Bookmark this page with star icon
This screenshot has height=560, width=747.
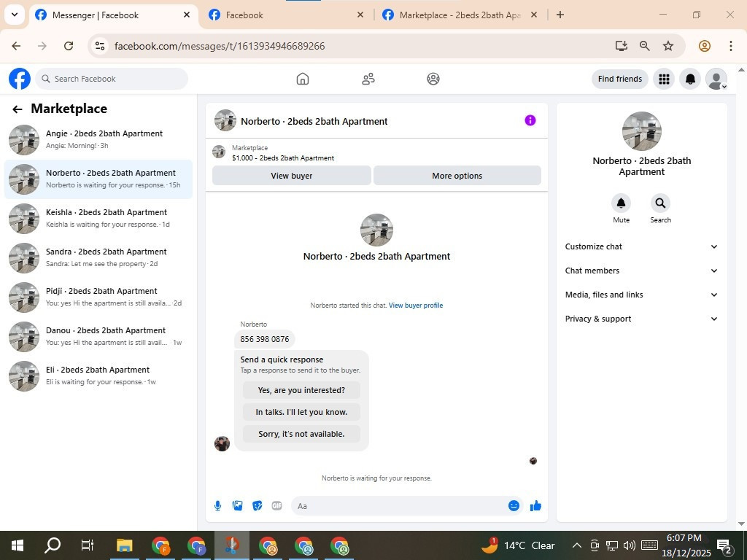[668, 46]
